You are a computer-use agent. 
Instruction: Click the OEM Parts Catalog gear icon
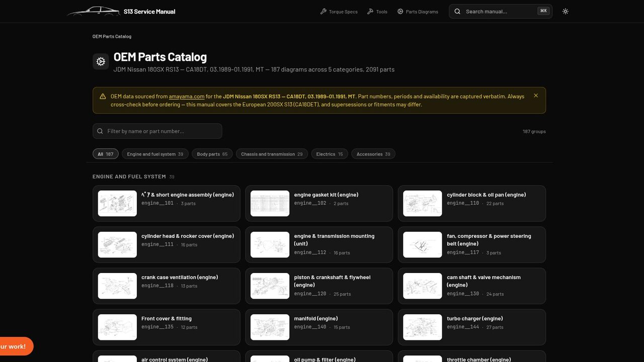coord(101,61)
